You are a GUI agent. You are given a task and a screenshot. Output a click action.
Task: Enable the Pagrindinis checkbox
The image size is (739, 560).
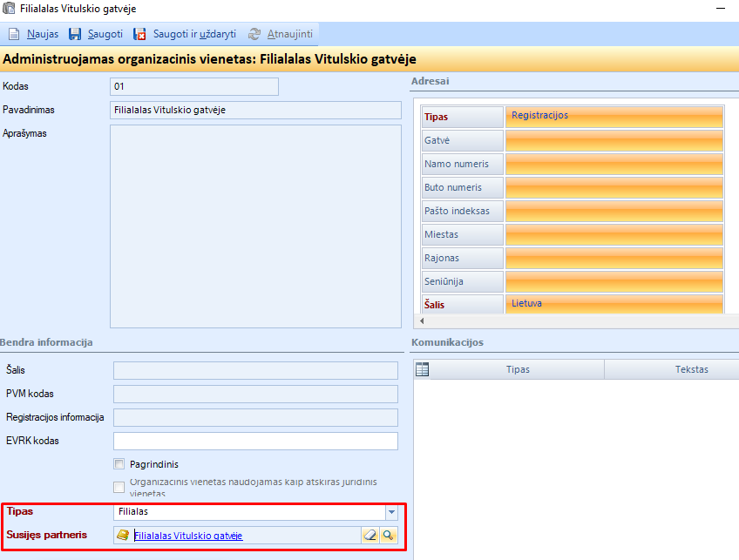tap(119, 464)
